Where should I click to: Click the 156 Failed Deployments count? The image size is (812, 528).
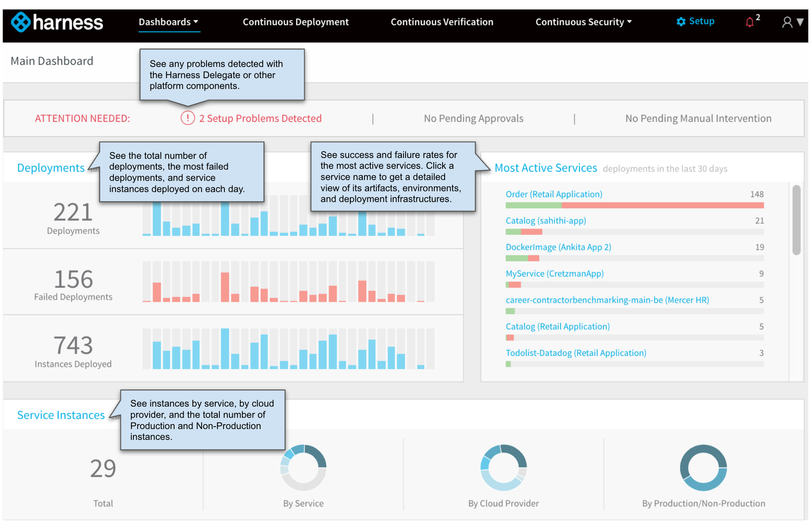73,279
